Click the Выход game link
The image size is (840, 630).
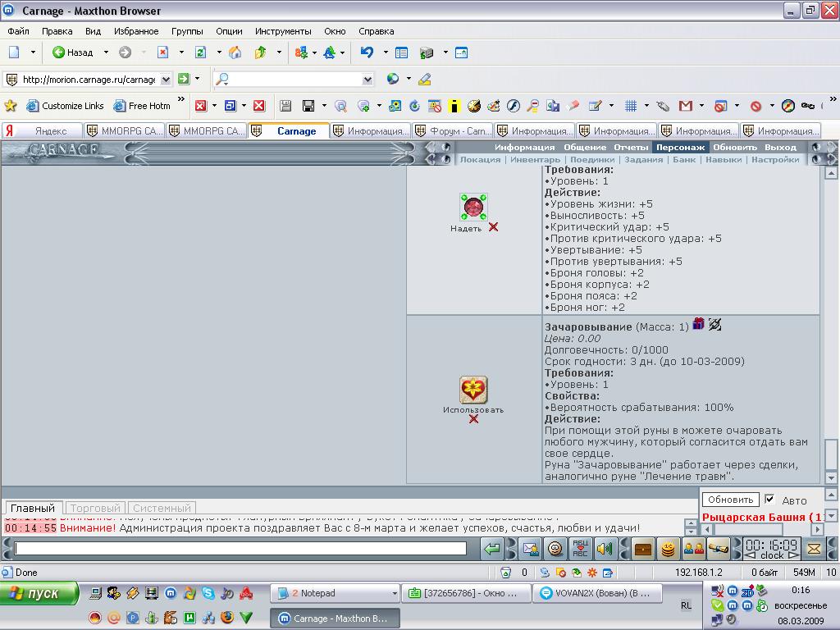tap(780, 147)
